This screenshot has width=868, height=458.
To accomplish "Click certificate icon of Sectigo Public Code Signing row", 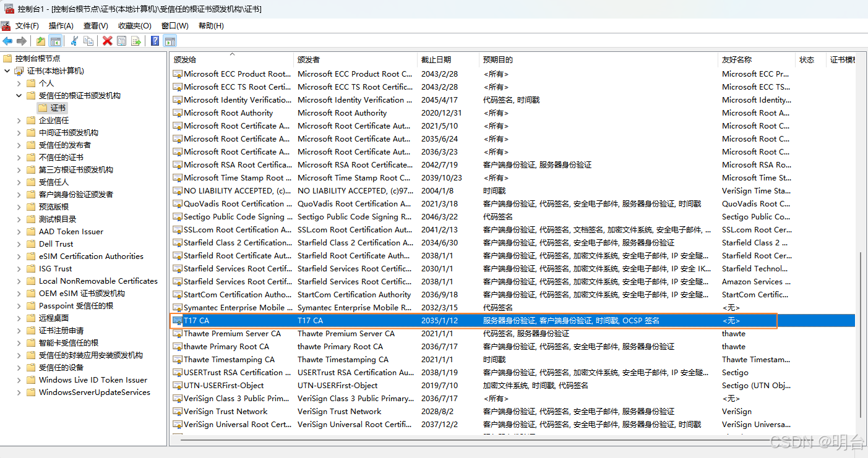I will 178,217.
